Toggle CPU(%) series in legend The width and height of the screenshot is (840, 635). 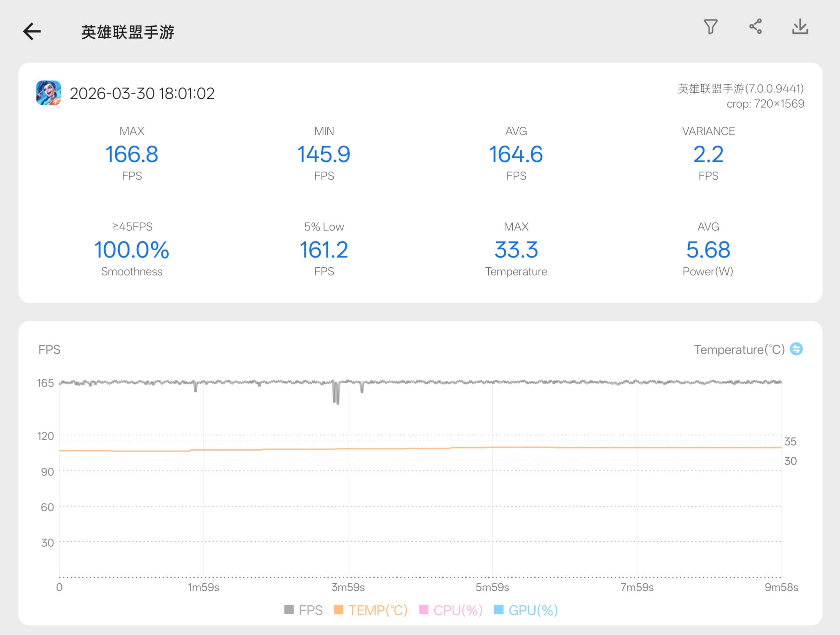point(458,610)
